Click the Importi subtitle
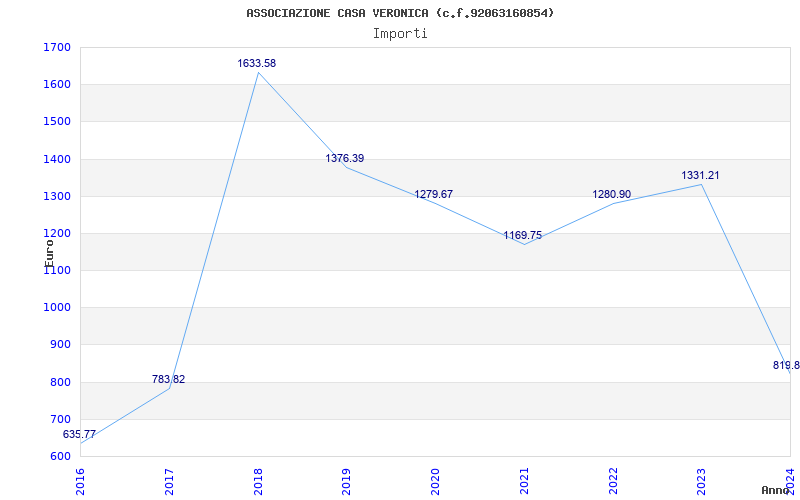 (x=400, y=34)
